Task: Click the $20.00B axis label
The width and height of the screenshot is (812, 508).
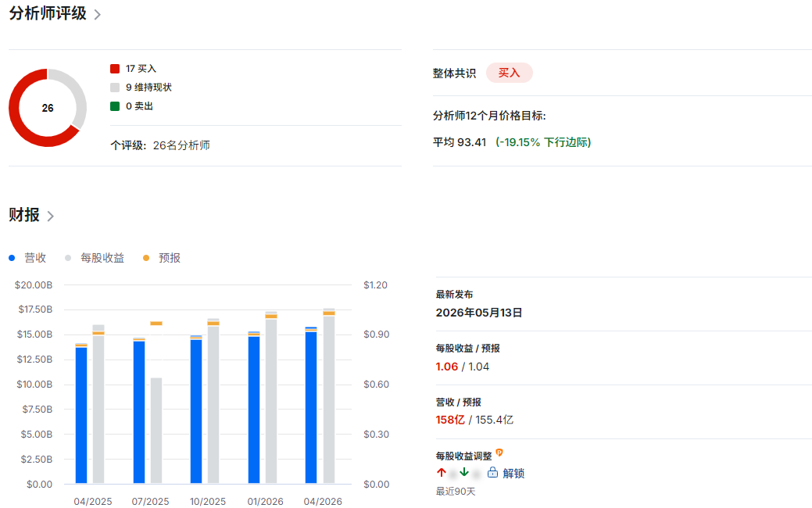Action: tap(34, 284)
